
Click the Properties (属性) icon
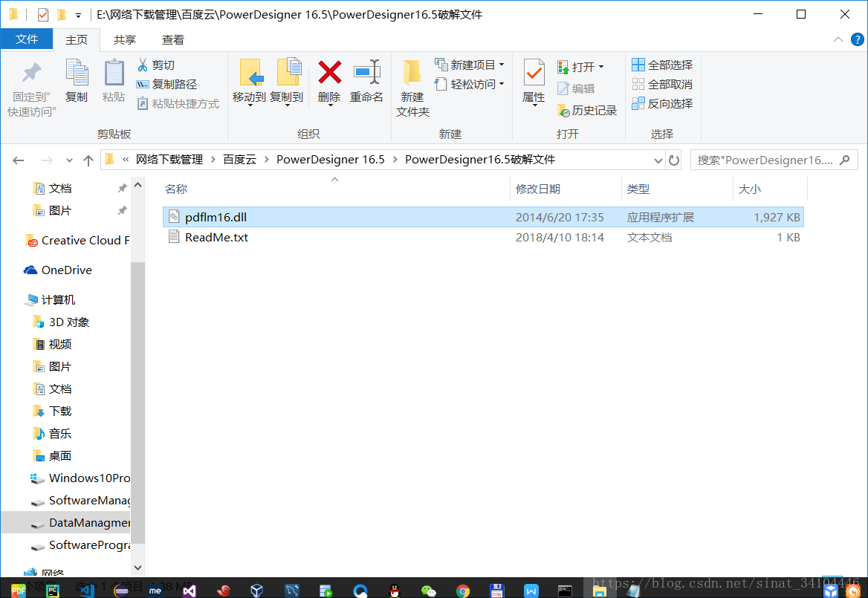click(534, 73)
